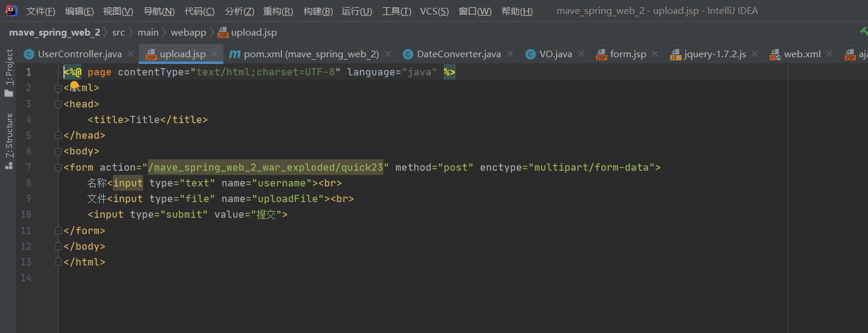This screenshot has width=868, height=333.
Task: Click the JSP icon on form.jsp tab
Action: tap(601, 55)
